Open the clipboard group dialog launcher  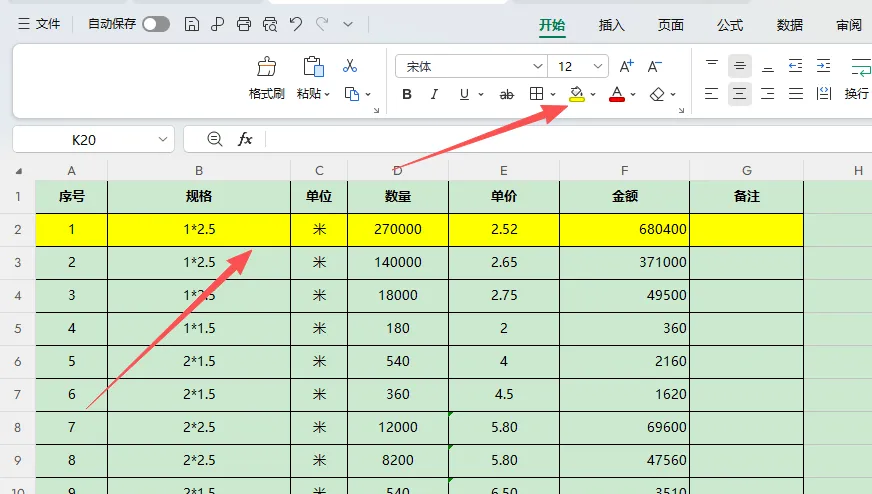(x=376, y=110)
